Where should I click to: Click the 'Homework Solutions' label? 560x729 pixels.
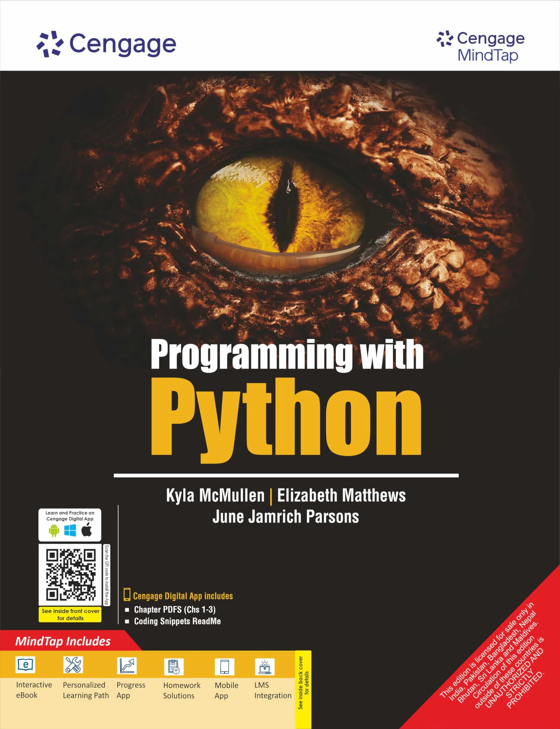pyautogui.click(x=182, y=690)
